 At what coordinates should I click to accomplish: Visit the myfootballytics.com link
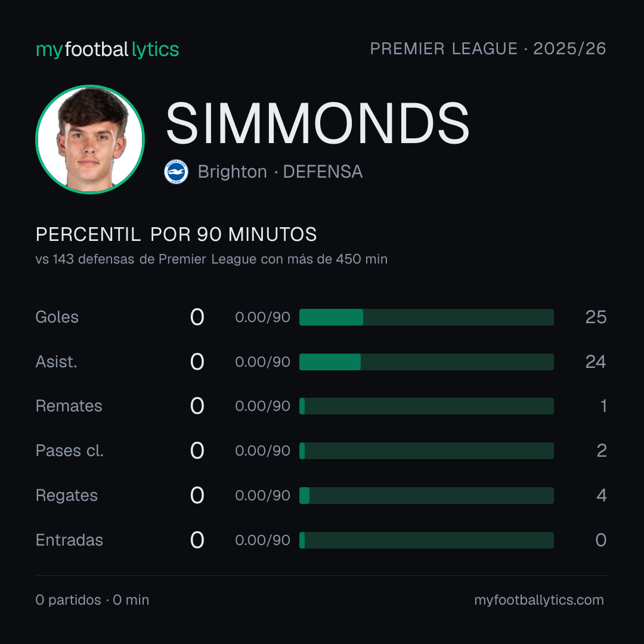click(x=539, y=600)
